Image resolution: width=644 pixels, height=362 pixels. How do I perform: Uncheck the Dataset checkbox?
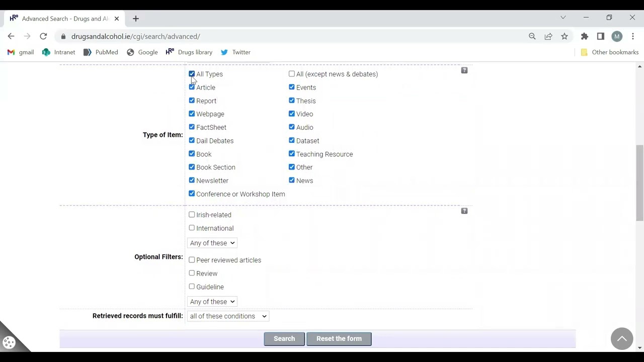click(292, 141)
